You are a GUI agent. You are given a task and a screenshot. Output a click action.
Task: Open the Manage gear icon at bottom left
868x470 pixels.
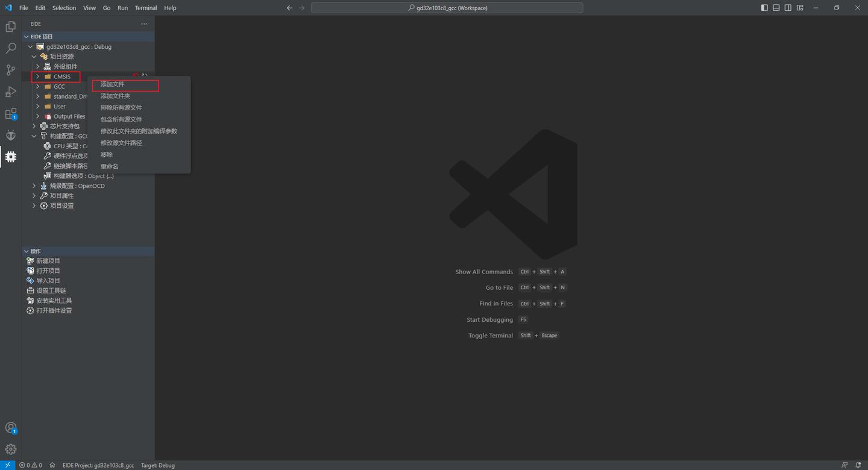tap(10, 449)
